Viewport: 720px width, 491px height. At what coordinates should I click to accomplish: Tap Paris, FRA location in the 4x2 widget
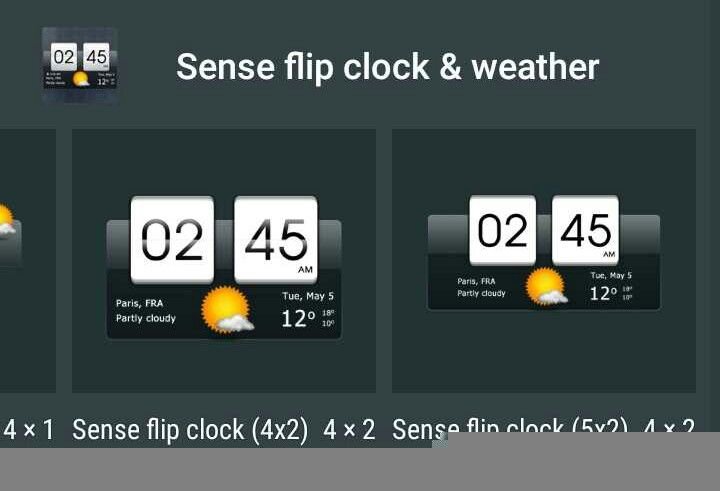pyautogui.click(x=140, y=303)
